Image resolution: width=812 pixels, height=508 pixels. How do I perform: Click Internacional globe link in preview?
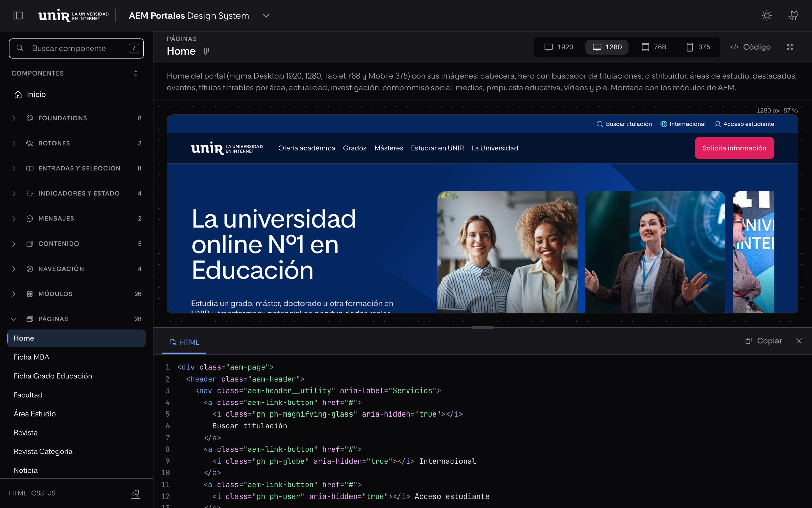coord(683,124)
